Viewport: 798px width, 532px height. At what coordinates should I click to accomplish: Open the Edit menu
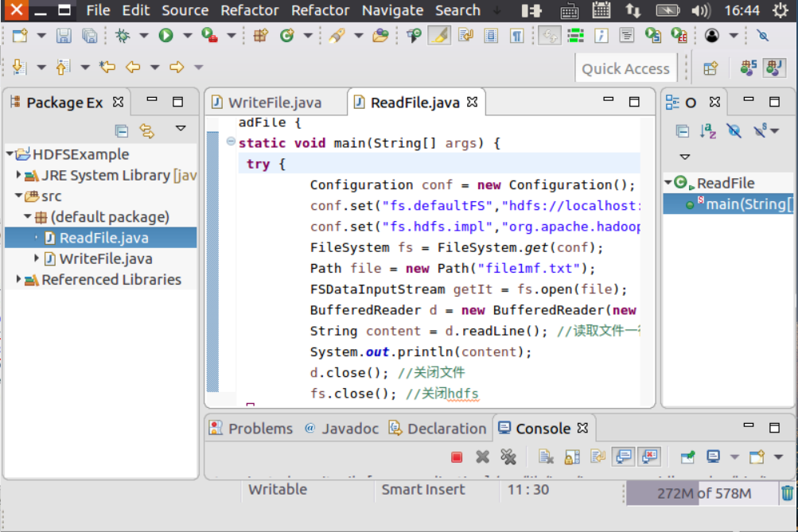point(136,10)
